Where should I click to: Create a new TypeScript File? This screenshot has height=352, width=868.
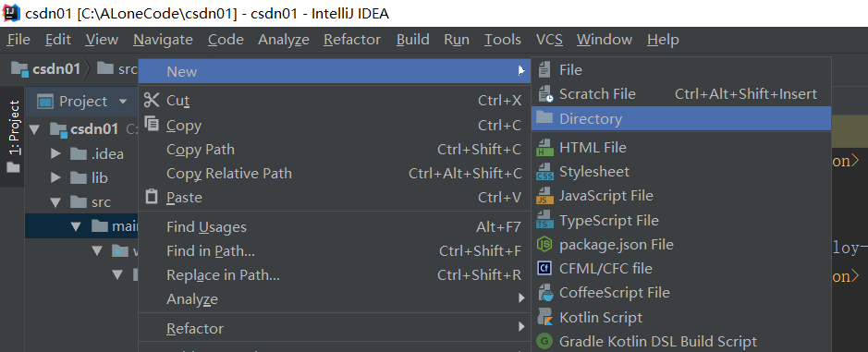coord(681,220)
